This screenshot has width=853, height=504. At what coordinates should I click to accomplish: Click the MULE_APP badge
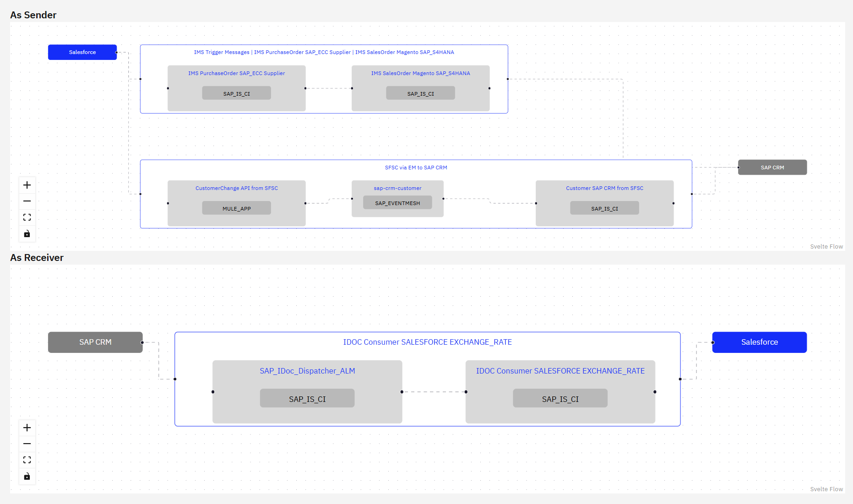[236, 208]
